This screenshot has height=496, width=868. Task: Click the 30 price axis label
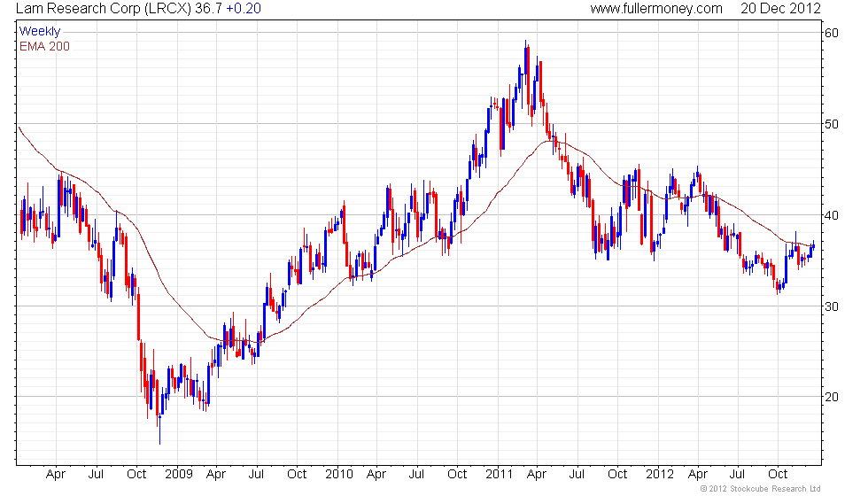[831, 306]
